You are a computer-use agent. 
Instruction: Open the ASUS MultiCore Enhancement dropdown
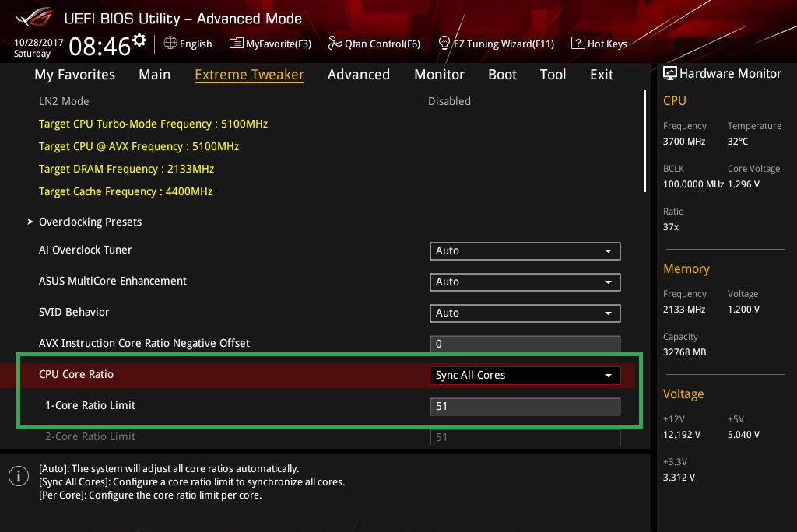click(525, 282)
